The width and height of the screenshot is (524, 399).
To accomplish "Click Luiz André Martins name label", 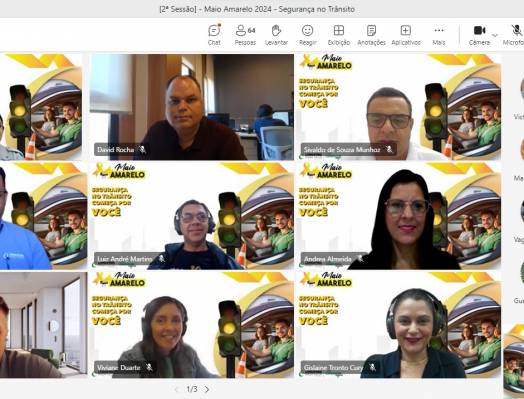I will click(x=125, y=259).
